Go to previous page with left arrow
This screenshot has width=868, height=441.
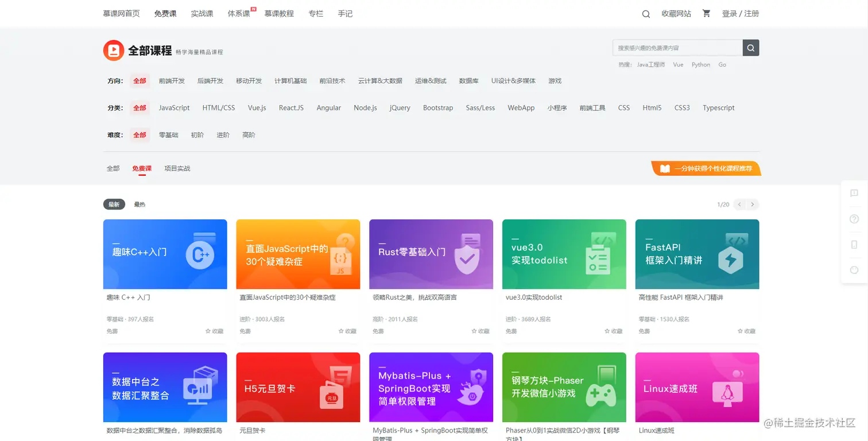pyautogui.click(x=739, y=204)
